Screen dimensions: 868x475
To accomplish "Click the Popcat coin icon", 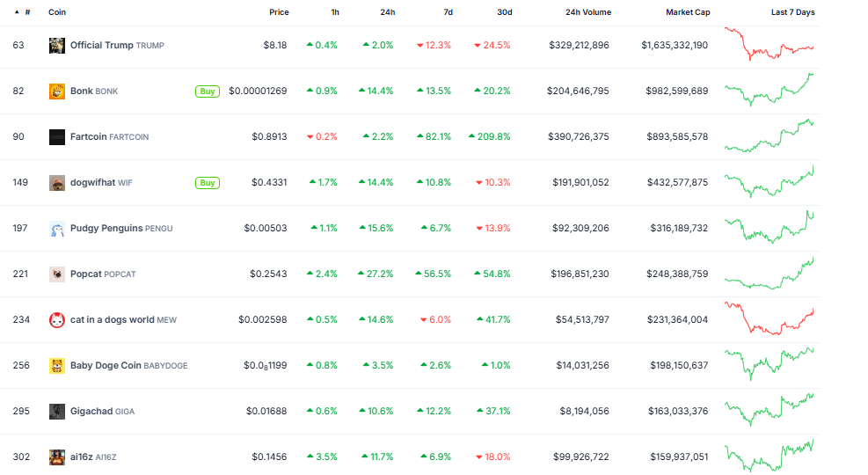I will pos(57,274).
